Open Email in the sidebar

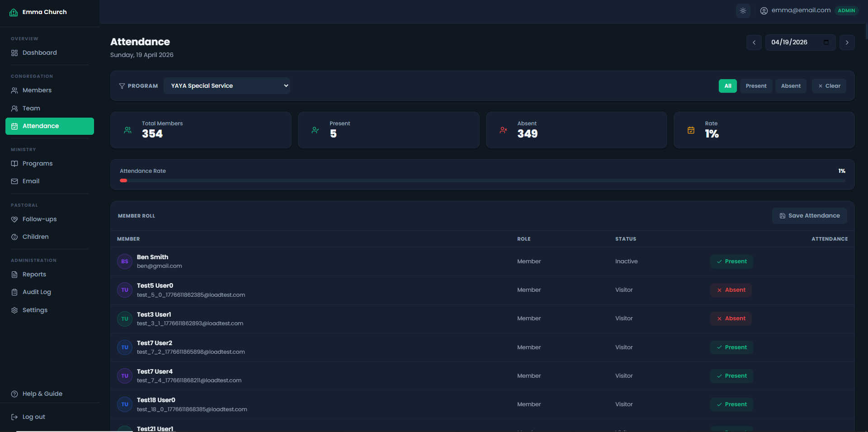tap(50, 181)
